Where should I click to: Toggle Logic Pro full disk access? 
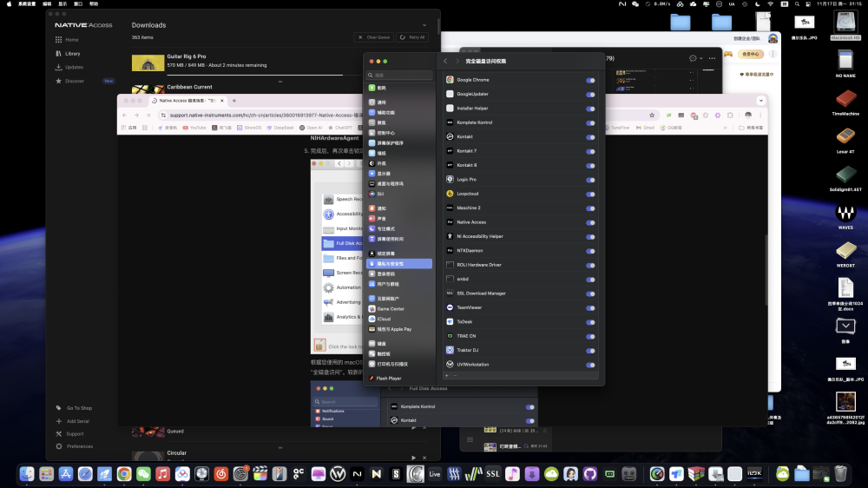[590, 180]
